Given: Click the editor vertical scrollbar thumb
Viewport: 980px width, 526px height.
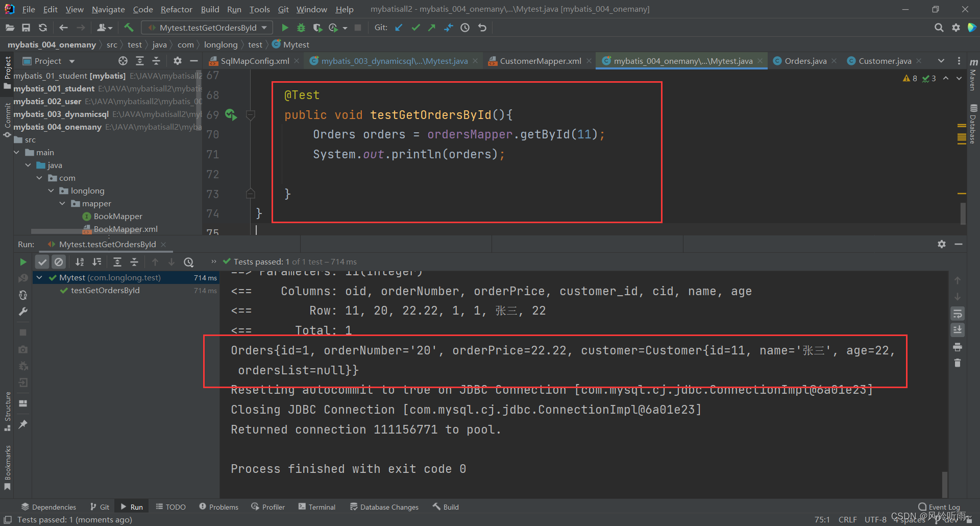Looking at the screenshot, I should point(963,213).
